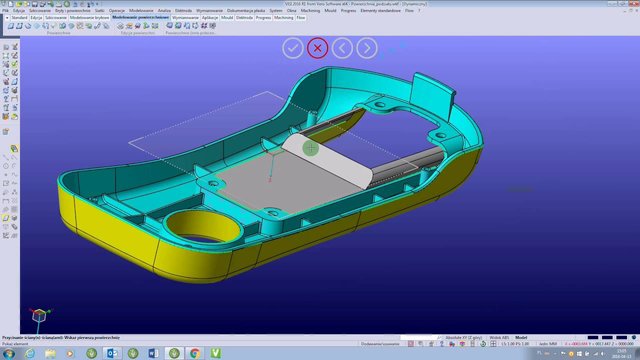Go back with the left arrow circle button
This screenshot has width=640, height=360.
click(x=342, y=48)
